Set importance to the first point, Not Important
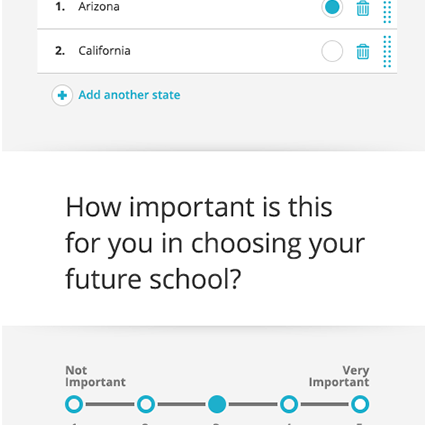This screenshot has height=425, width=425. [x=74, y=404]
